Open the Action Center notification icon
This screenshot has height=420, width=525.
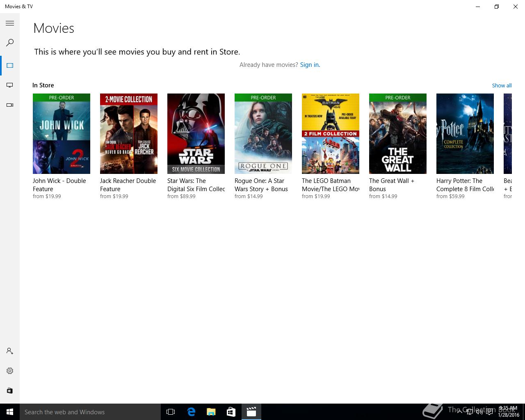[489, 412]
